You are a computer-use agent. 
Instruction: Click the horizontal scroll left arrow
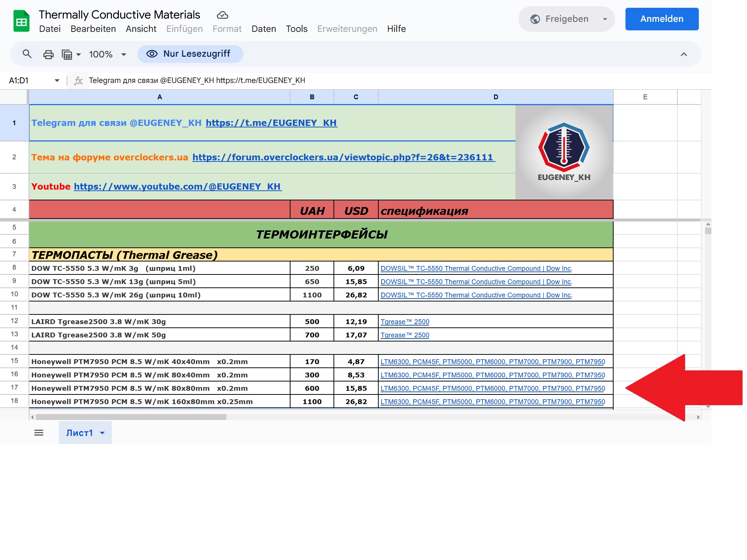pyautogui.click(x=33, y=417)
